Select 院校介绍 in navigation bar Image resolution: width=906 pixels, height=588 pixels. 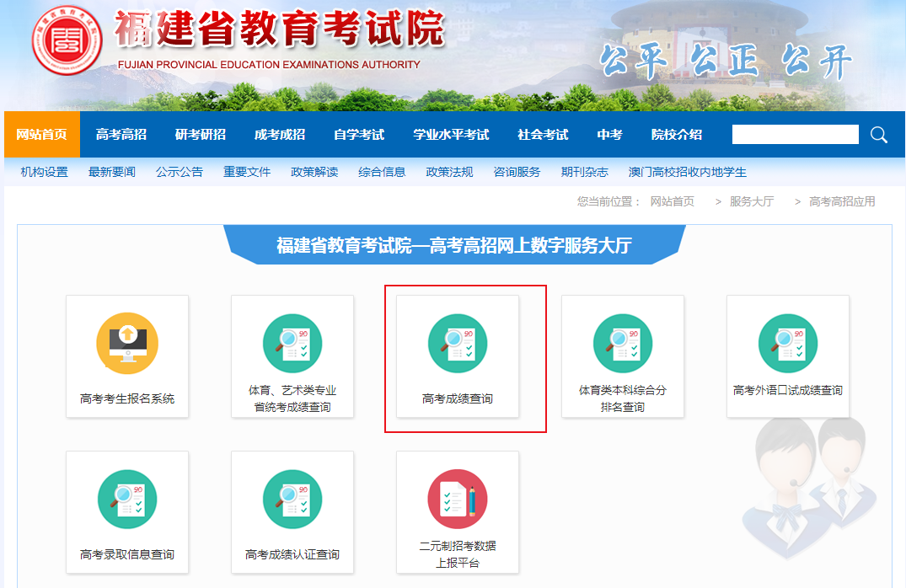tap(677, 135)
